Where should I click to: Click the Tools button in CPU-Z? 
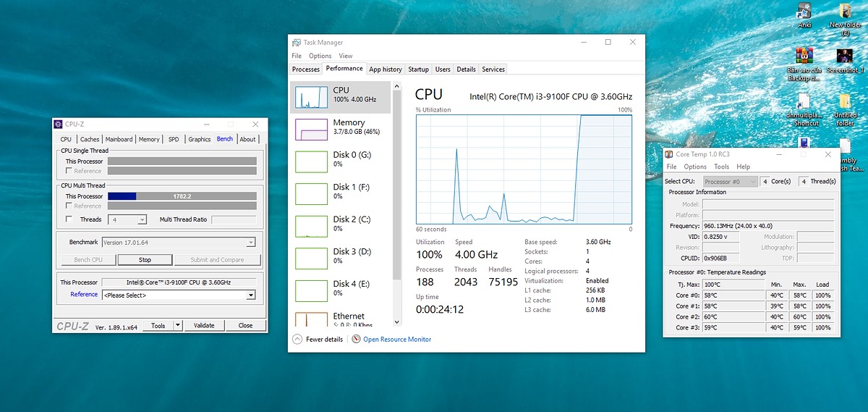click(158, 326)
